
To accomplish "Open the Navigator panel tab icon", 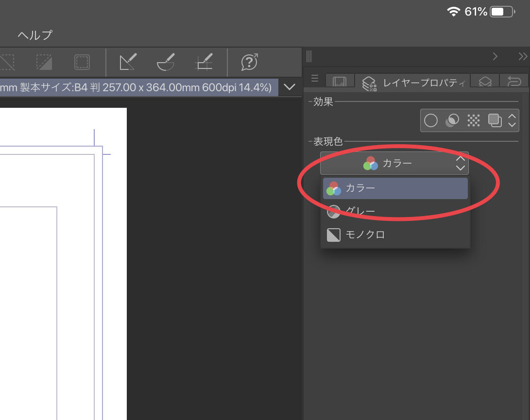I will (340, 82).
